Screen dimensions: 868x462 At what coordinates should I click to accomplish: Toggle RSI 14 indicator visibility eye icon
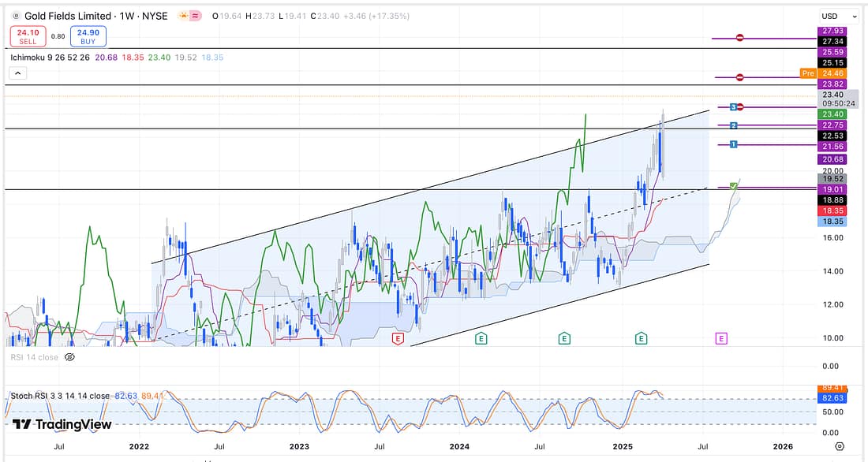(x=69, y=357)
